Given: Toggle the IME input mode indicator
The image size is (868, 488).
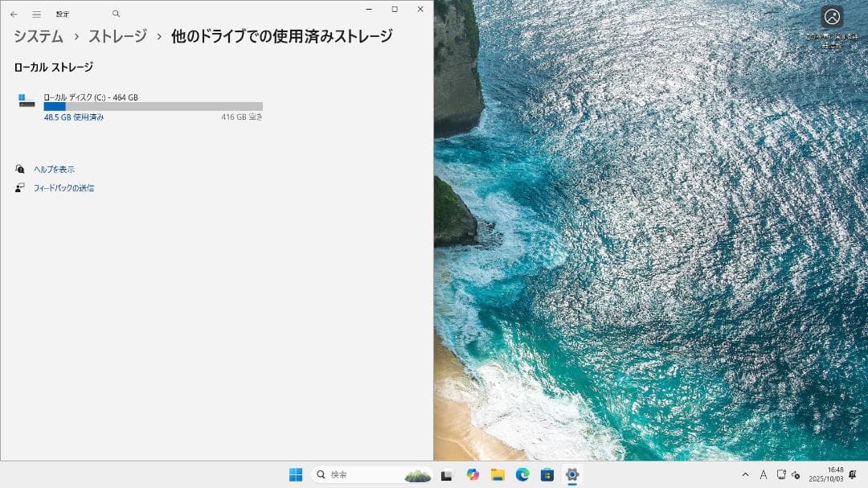Looking at the screenshot, I should click(x=763, y=475).
